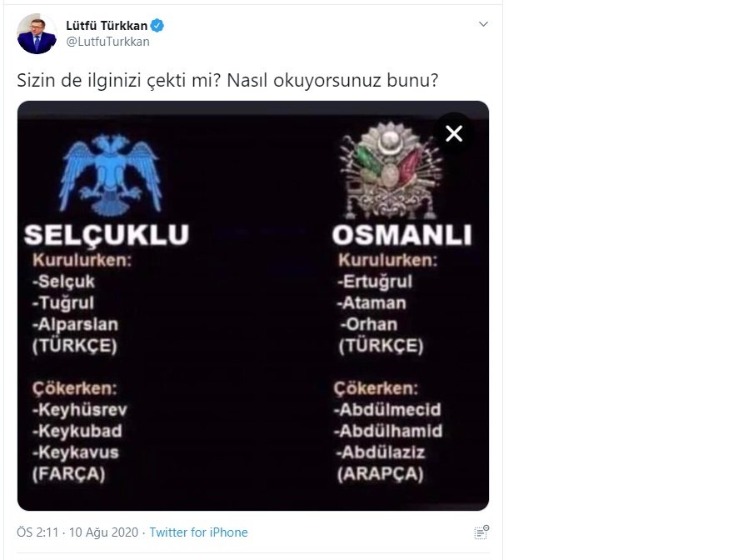Click the OSMANLI heading in the image
The width and height of the screenshot is (733, 560).
tap(401, 235)
